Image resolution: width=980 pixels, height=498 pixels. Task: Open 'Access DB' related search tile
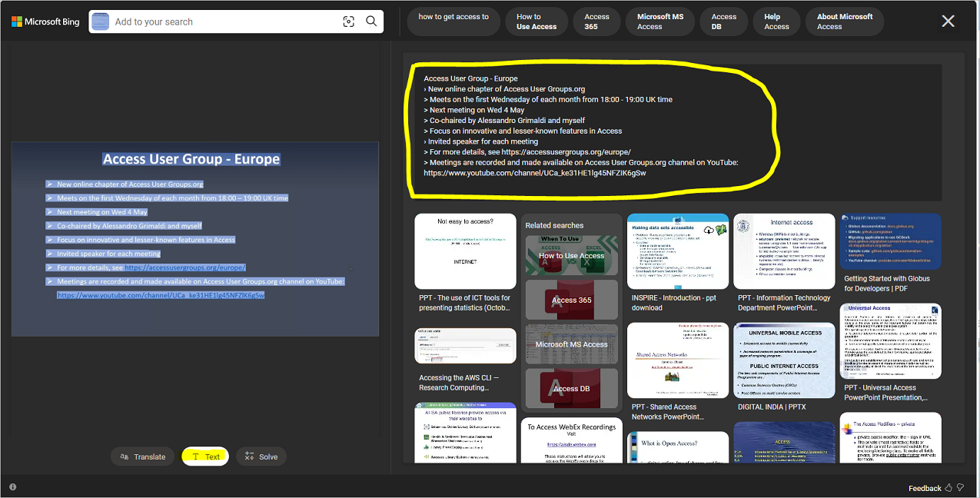pyautogui.click(x=572, y=389)
